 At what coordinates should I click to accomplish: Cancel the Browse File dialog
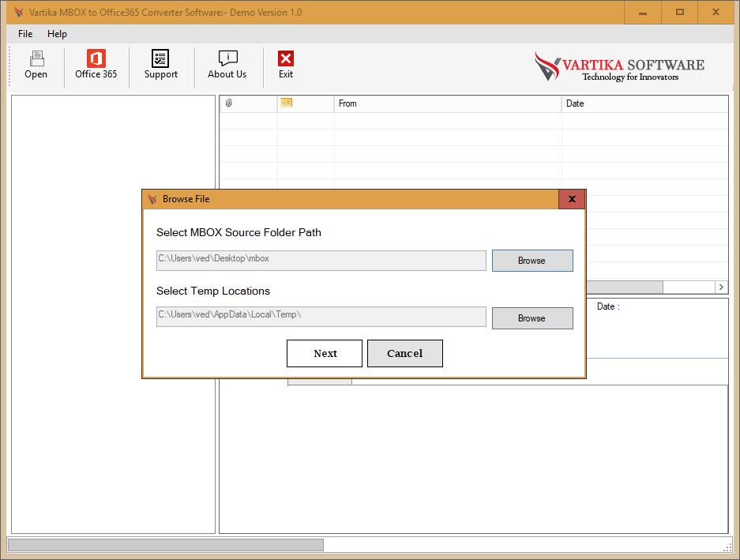click(405, 353)
